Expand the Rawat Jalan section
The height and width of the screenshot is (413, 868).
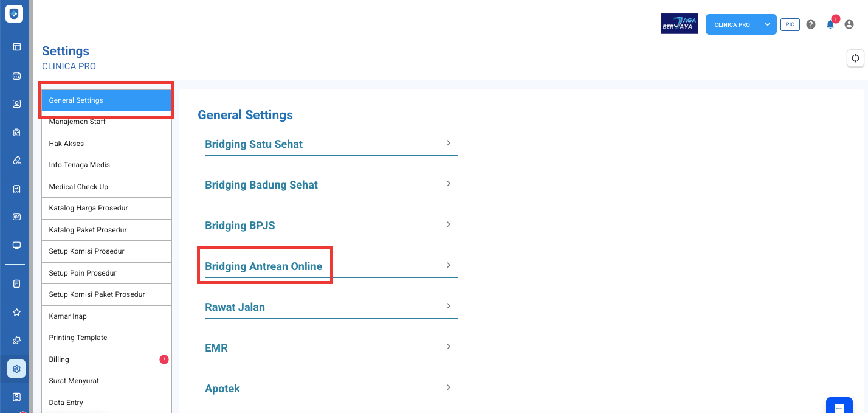[x=331, y=307]
